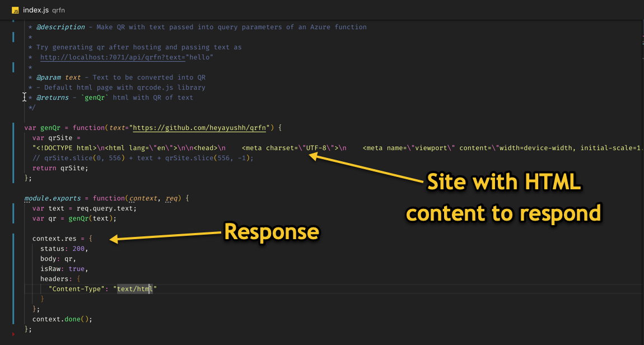Click the 'Text to be converted into QR' comment

tap(149, 77)
